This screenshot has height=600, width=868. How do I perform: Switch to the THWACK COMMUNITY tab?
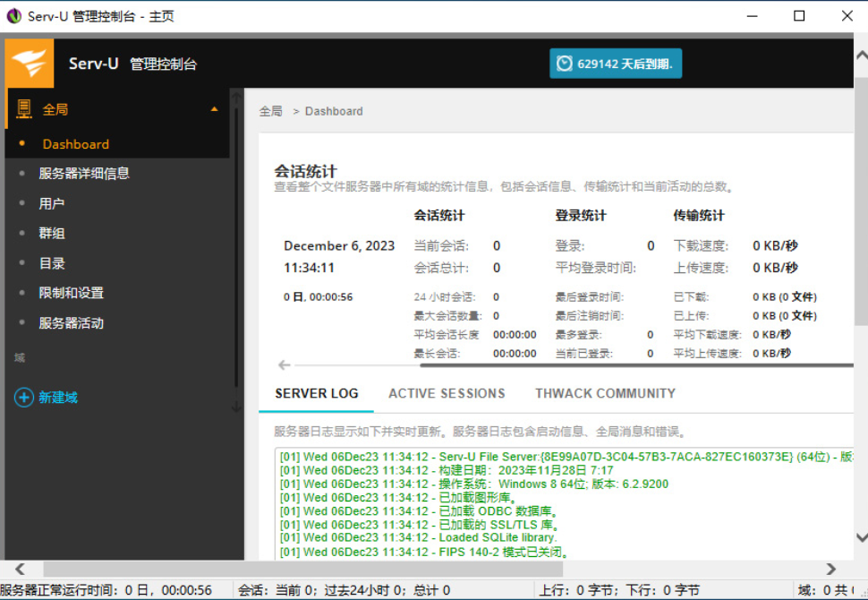(605, 393)
